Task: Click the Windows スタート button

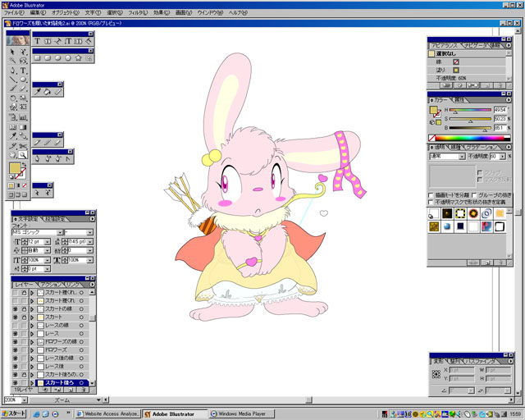Action: click(14, 413)
